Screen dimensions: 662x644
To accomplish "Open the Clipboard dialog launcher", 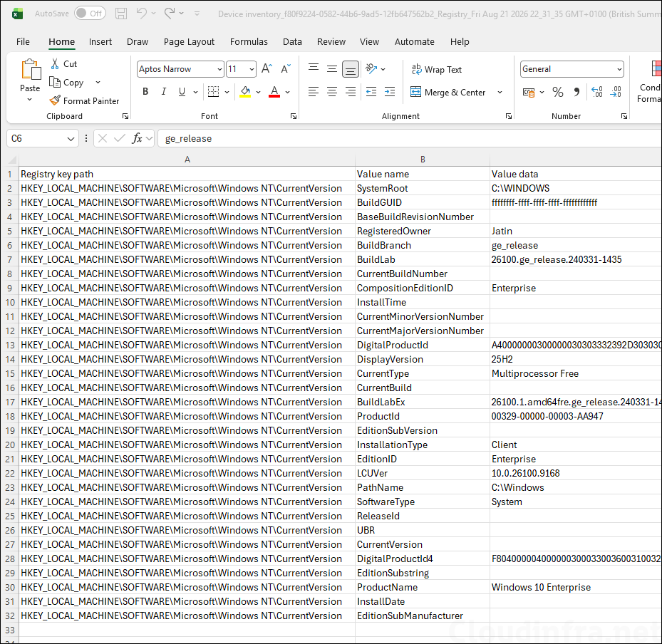I will coord(125,116).
